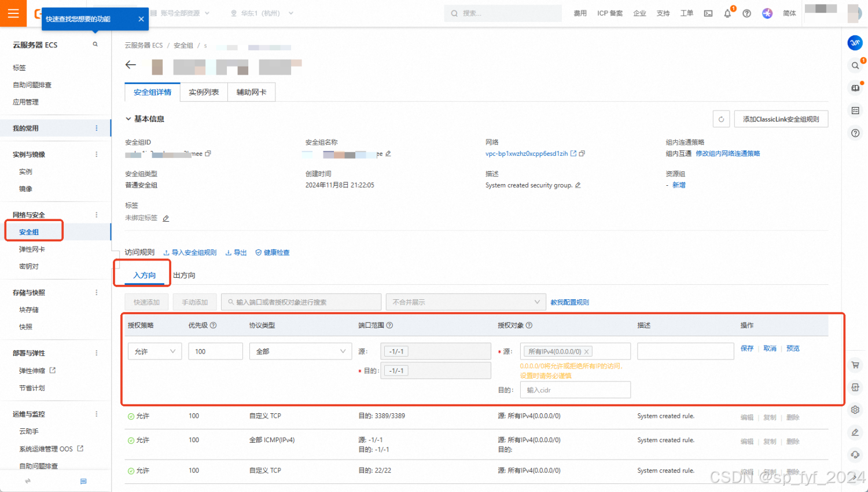This screenshot has width=868, height=492.
Task: Copy the security group ID via copy icon
Action: [208, 153]
